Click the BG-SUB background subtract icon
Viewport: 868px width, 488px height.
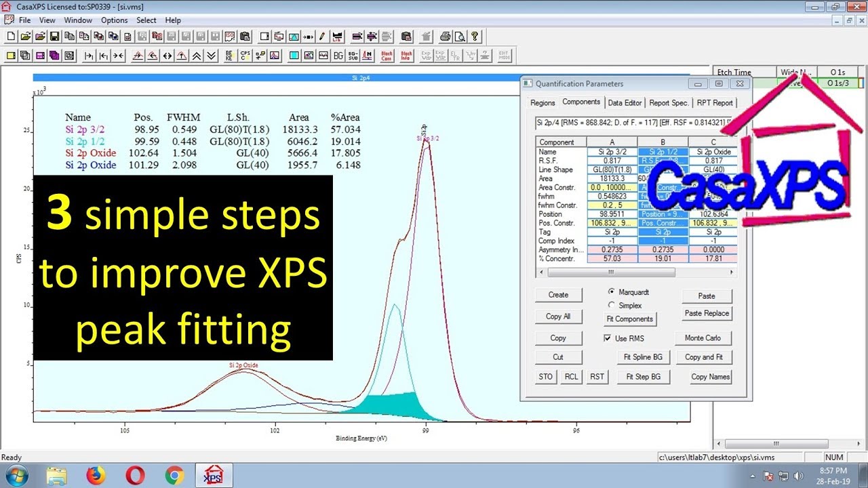[x=353, y=56]
